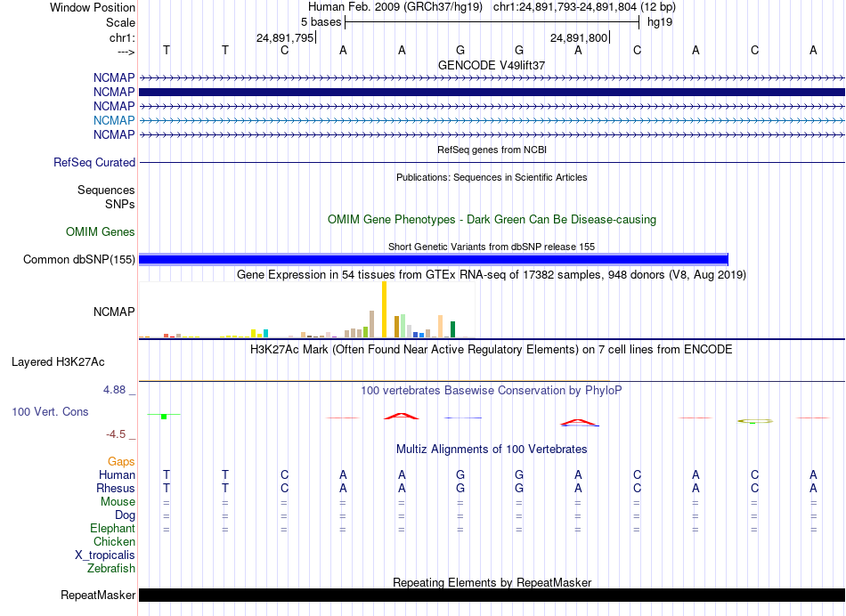
Task: Click the orange Gaps label
Action: tap(121, 462)
